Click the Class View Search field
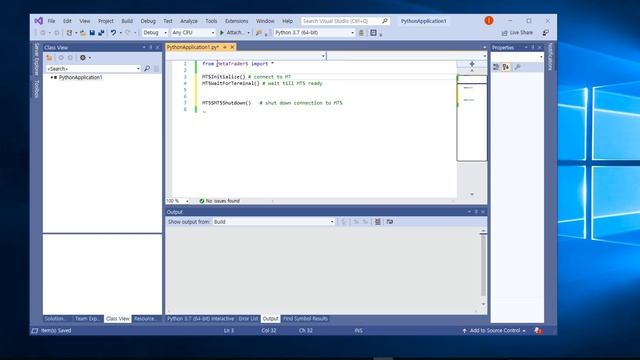640x360 pixels. 93,69
